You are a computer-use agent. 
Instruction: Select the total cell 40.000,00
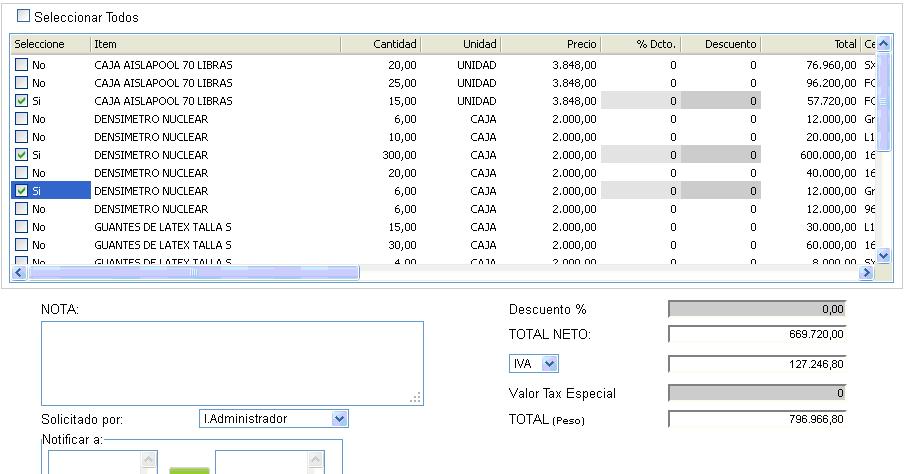pyautogui.click(x=831, y=173)
